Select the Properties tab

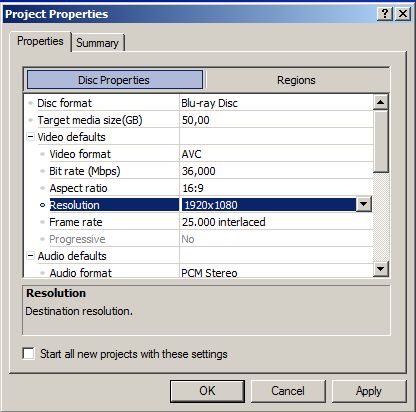point(40,41)
